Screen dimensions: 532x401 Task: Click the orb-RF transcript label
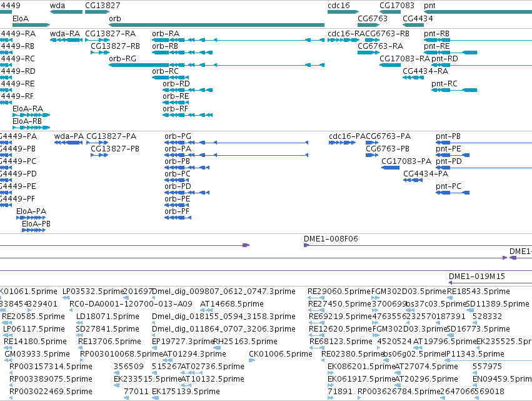click(176, 109)
